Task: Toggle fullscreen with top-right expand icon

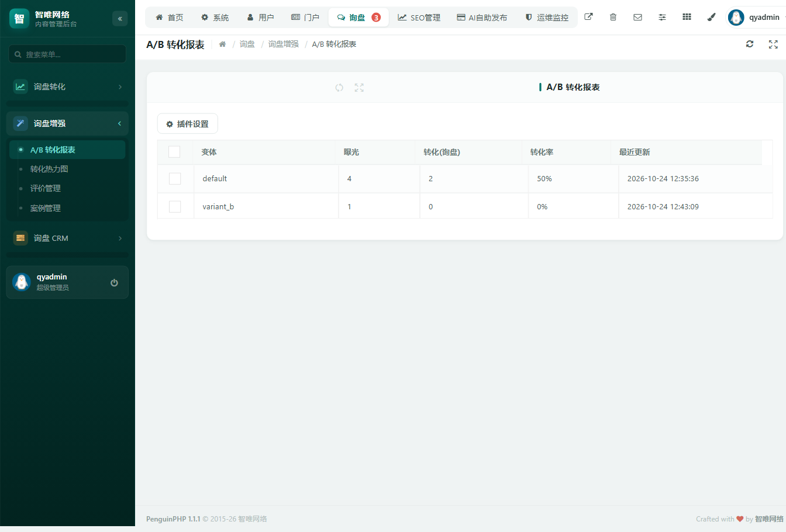Action: (773, 44)
